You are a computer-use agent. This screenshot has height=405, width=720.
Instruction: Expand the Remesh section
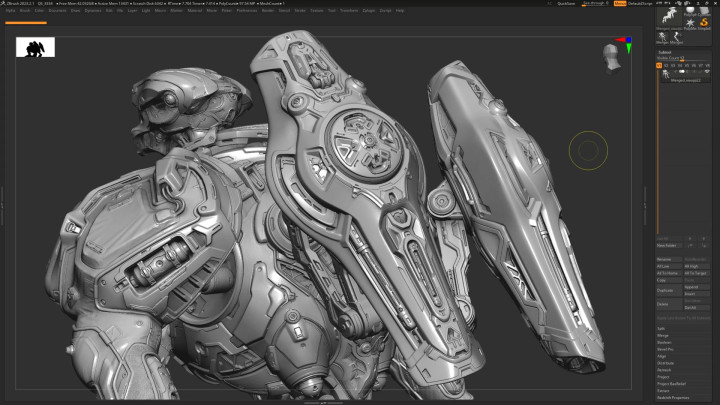click(x=664, y=369)
